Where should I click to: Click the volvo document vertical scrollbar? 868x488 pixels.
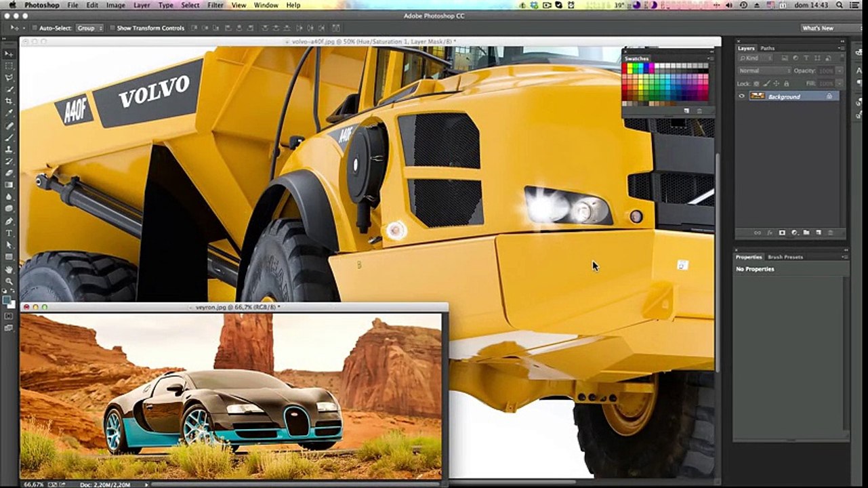tap(717, 264)
